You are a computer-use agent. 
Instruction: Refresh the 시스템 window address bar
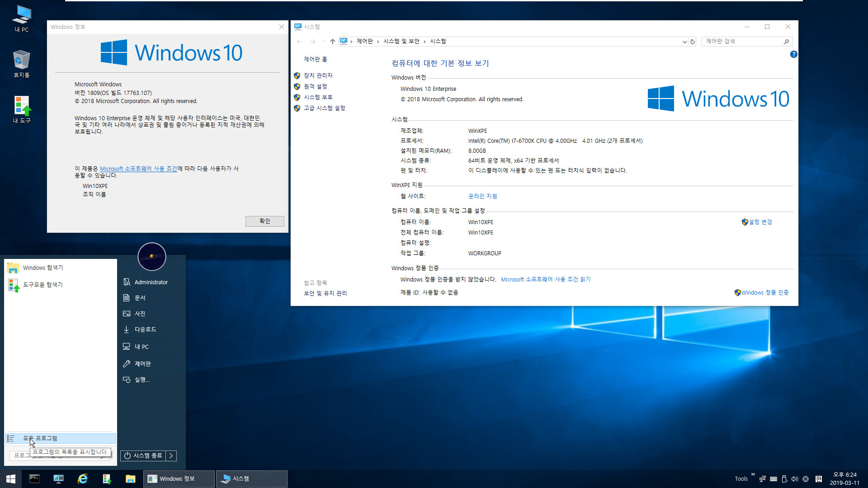(x=693, y=42)
